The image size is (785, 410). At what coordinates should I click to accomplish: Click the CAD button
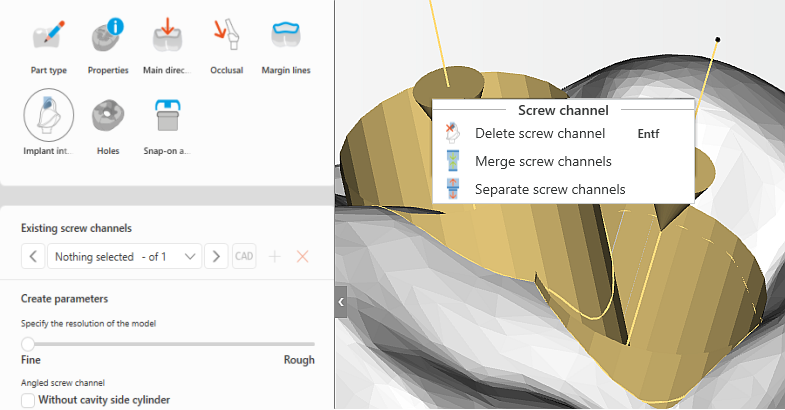[x=244, y=256]
